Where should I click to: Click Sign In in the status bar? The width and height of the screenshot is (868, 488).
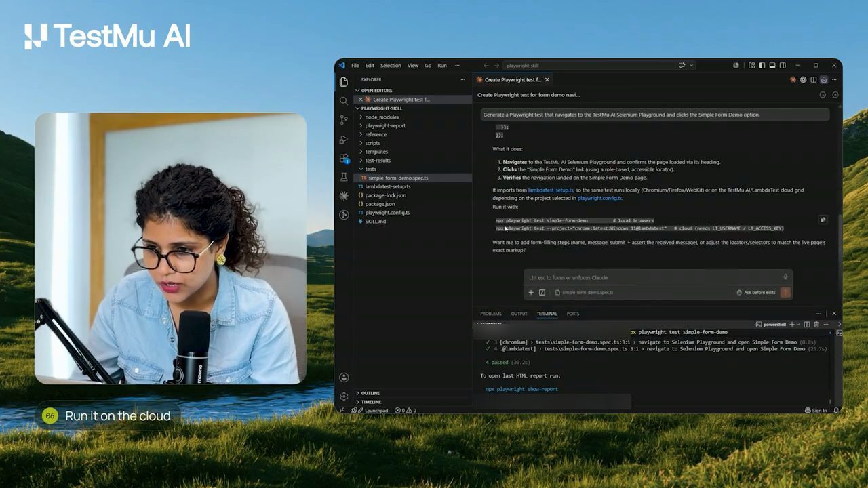click(x=816, y=411)
